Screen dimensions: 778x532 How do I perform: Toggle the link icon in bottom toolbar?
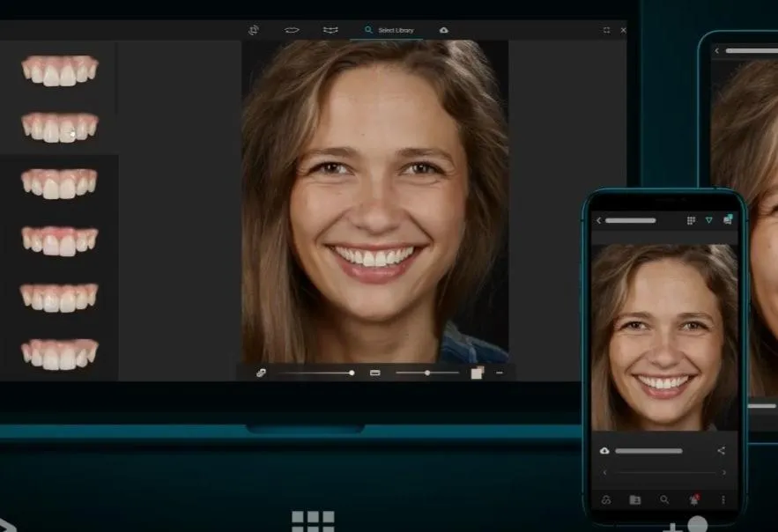261,373
